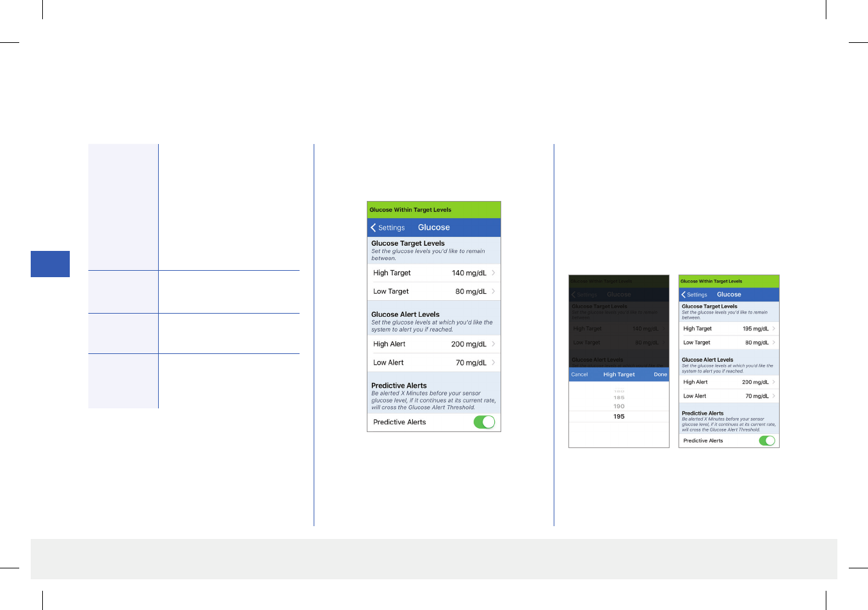Expand chevron beside 200 mg/dL in large screen
The width and height of the screenshot is (868, 610).
(494, 344)
